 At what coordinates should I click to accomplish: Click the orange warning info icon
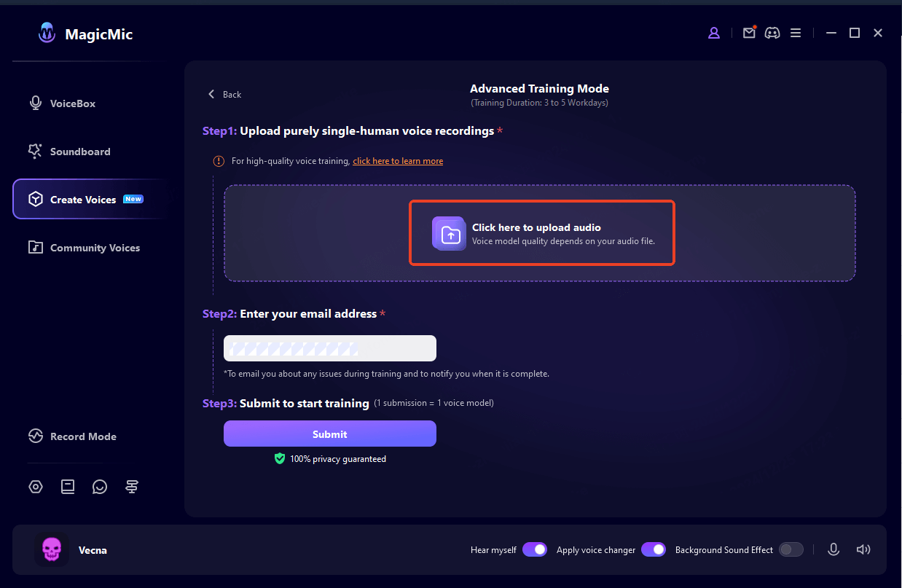pyautogui.click(x=219, y=161)
